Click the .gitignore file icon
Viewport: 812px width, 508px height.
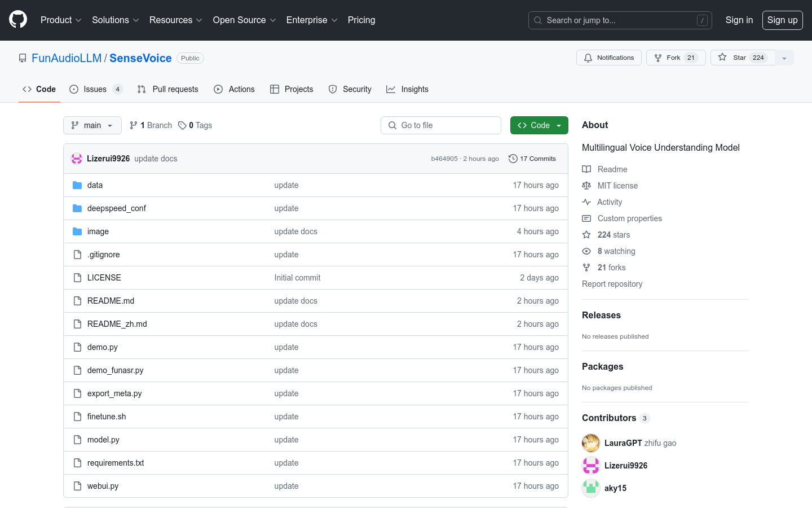pyautogui.click(x=77, y=255)
